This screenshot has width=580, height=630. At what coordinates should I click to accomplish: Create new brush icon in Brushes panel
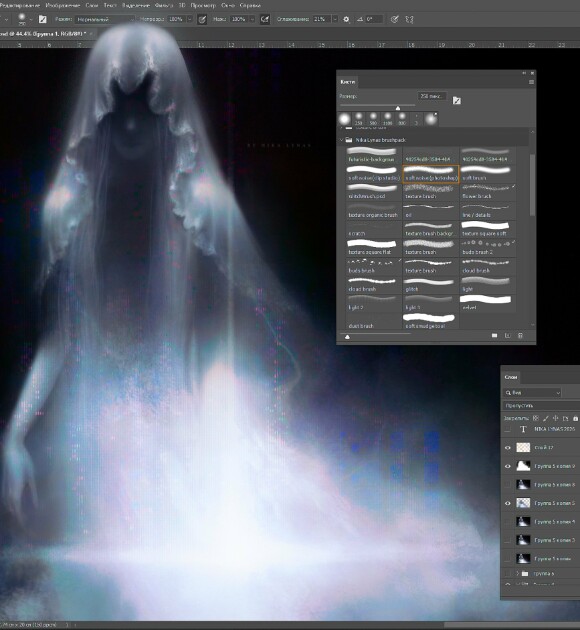(x=508, y=335)
